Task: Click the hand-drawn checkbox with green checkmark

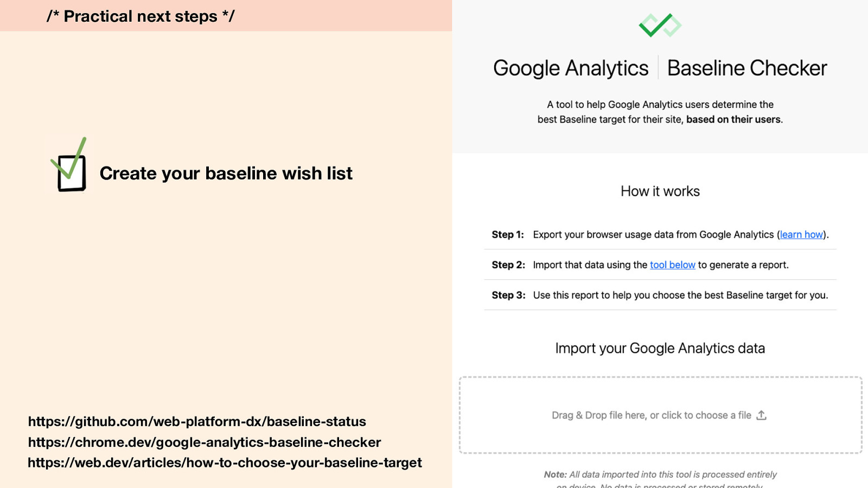Action: pyautogui.click(x=69, y=165)
